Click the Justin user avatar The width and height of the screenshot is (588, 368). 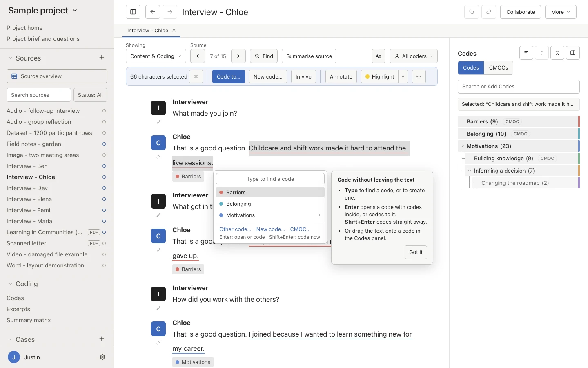coord(14,357)
